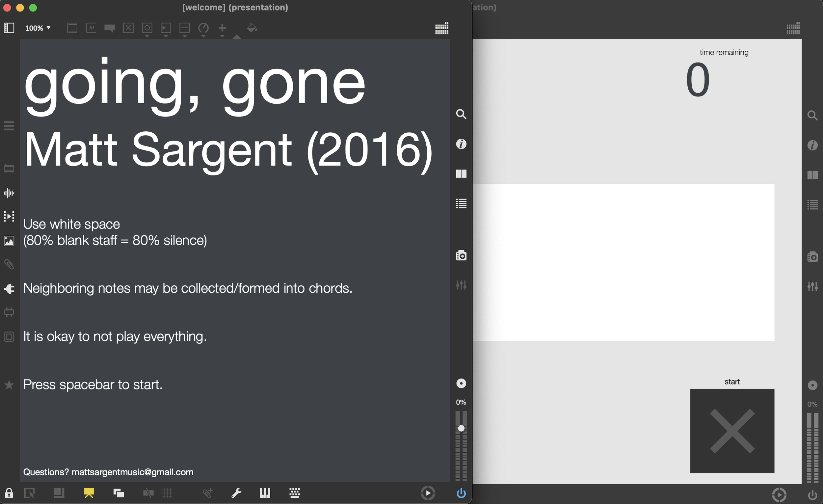This screenshot has width=823, height=504.
Task: Adjust the gain slider knob in welcome window
Action: pos(461,428)
